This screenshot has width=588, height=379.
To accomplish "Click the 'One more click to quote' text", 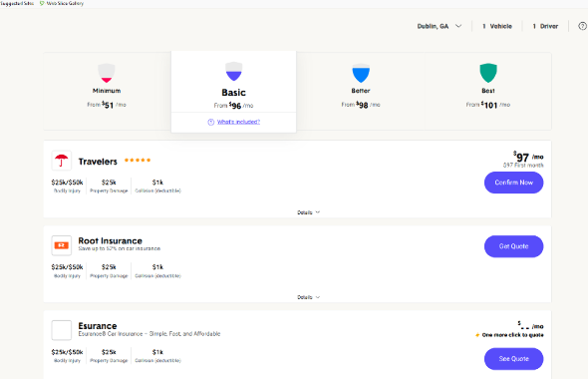I will pyautogui.click(x=512, y=335).
